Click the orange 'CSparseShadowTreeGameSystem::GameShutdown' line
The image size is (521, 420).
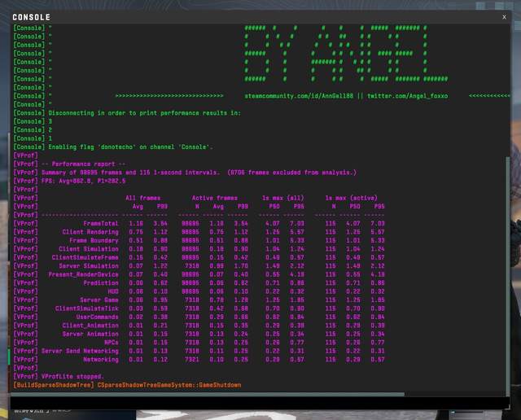point(169,385)
